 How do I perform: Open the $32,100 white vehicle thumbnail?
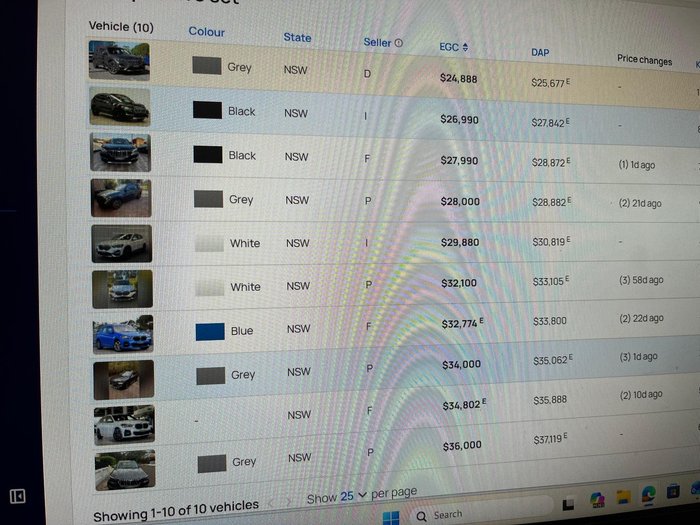122,289
